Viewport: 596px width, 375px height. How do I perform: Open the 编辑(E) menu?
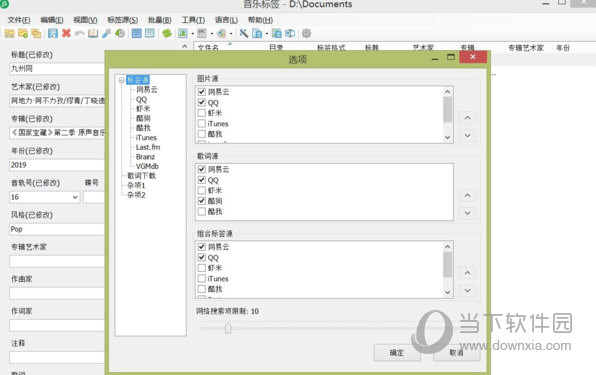(52, 20)
